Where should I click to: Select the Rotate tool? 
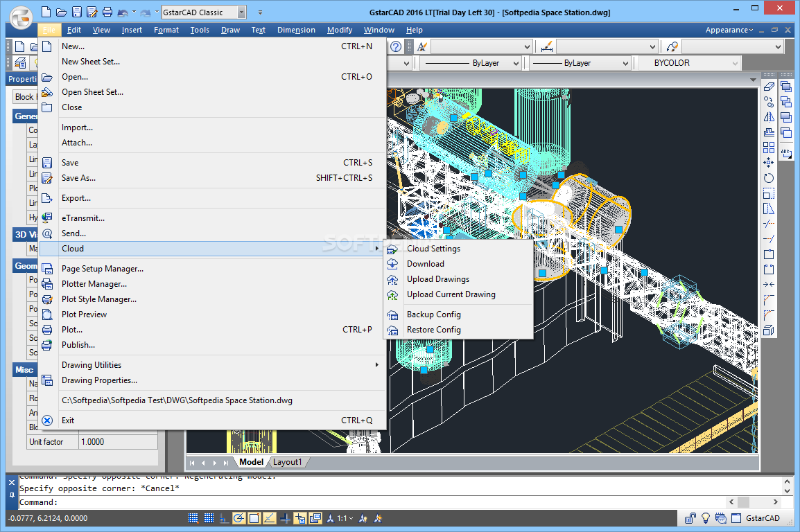(x=769, y=178)
